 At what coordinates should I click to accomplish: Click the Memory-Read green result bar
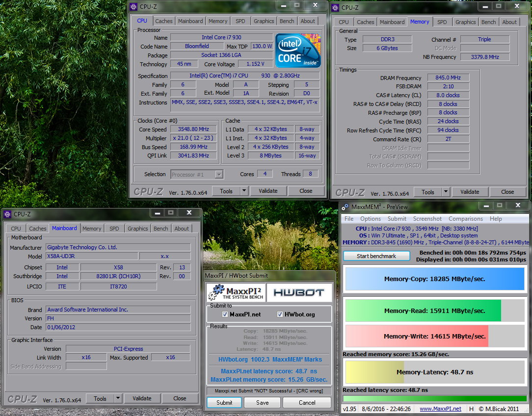(423, 311)
